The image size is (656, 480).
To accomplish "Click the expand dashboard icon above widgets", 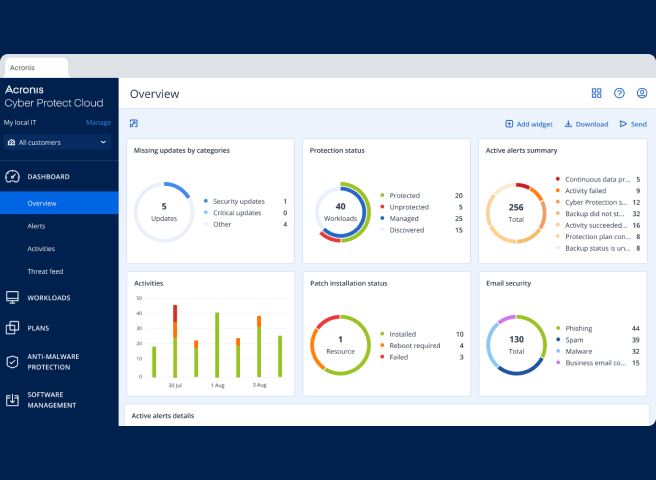I will 134,123.
